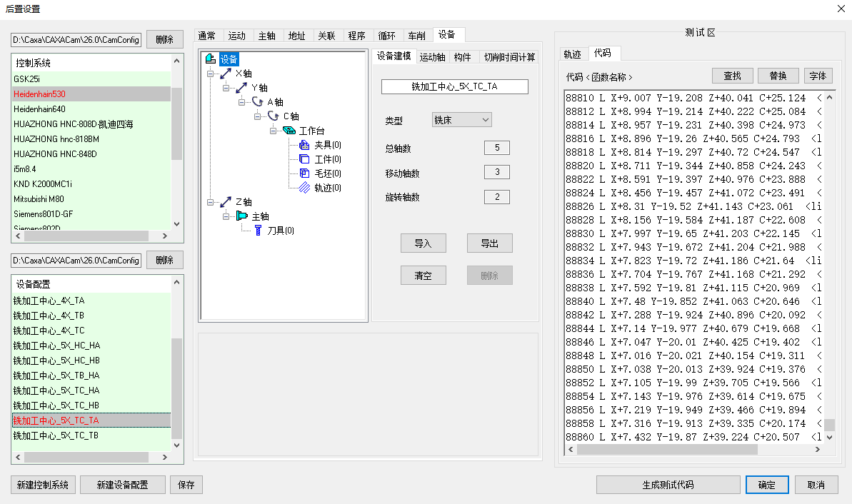
Task: Click the 毛坯(0) stock icon
Action: tap(305, 173)
